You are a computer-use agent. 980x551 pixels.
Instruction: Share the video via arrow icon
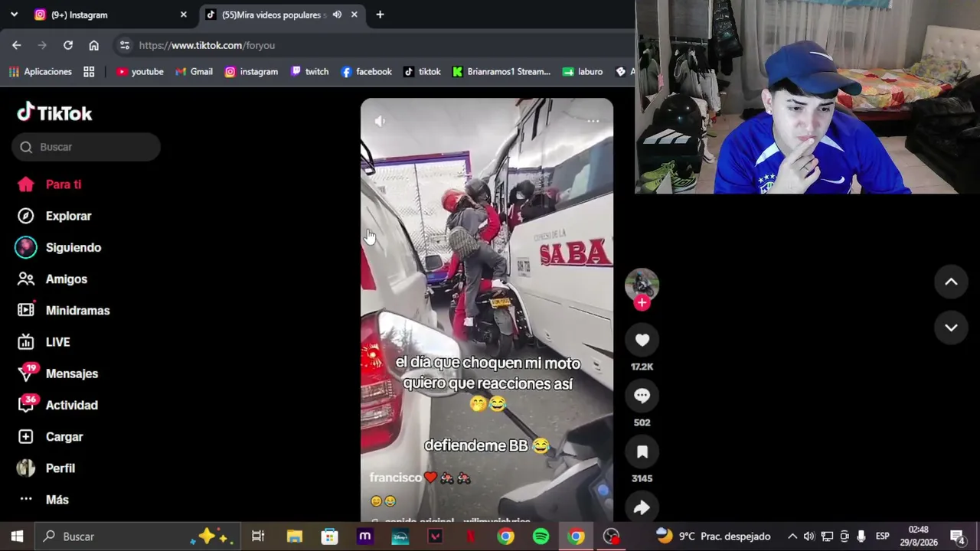pos(642,507)
